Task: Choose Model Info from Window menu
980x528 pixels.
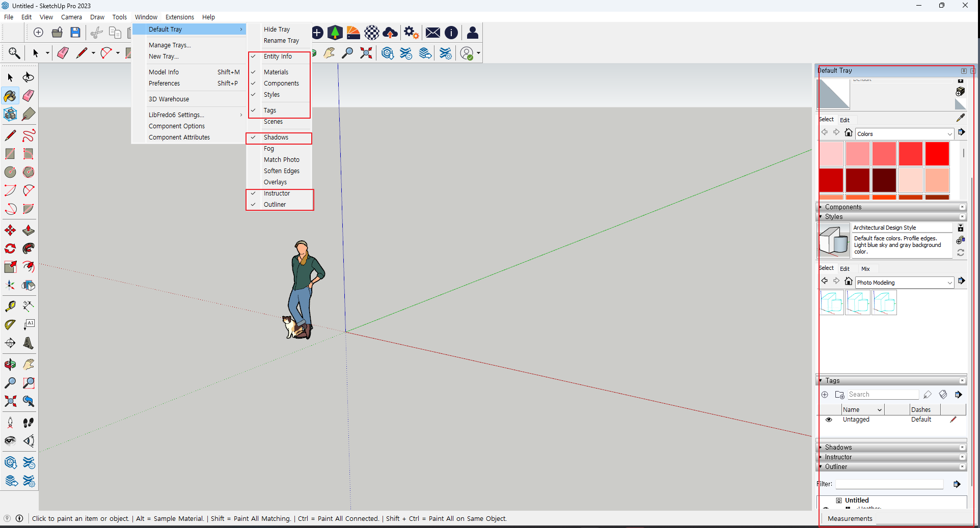Action: [189, 72]
